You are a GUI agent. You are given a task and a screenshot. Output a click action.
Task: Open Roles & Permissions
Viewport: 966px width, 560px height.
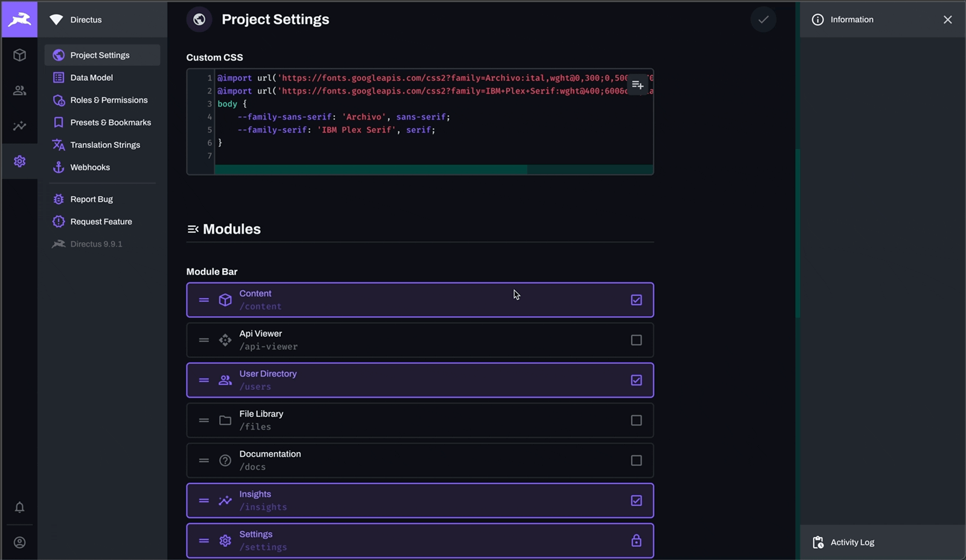[103, 100]
